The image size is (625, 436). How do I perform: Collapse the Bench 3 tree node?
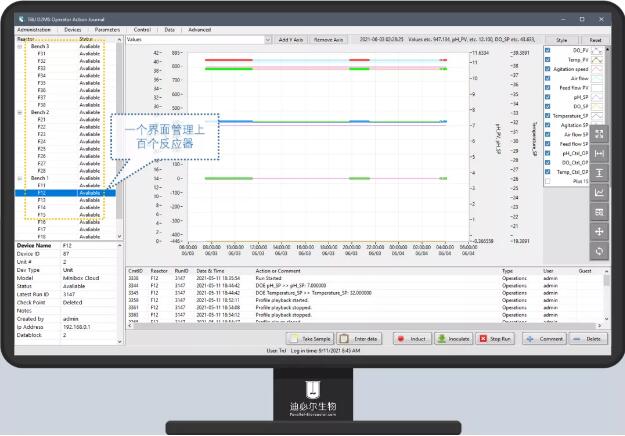click(x=20, y=46)
